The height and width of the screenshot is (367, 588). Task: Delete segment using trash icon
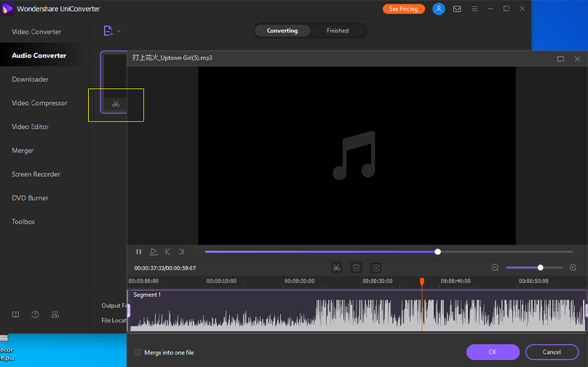[x=356, y=268]
